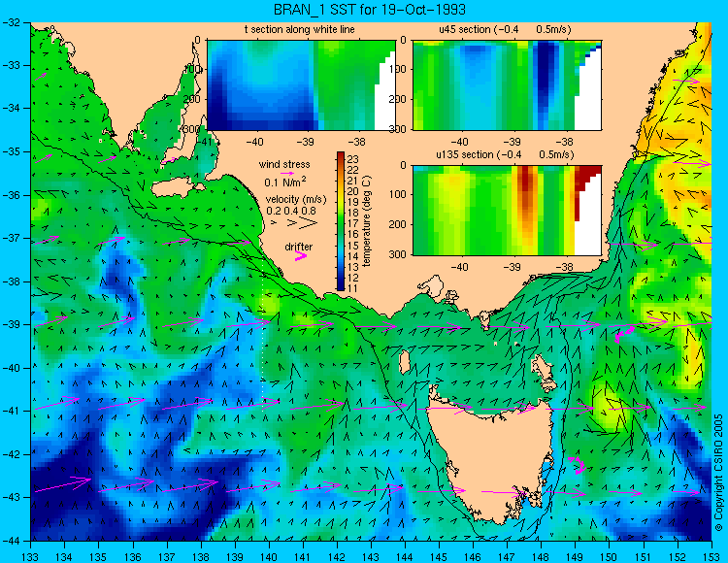Click the "velocity (m/s)" legend label

tap(296, 200)
